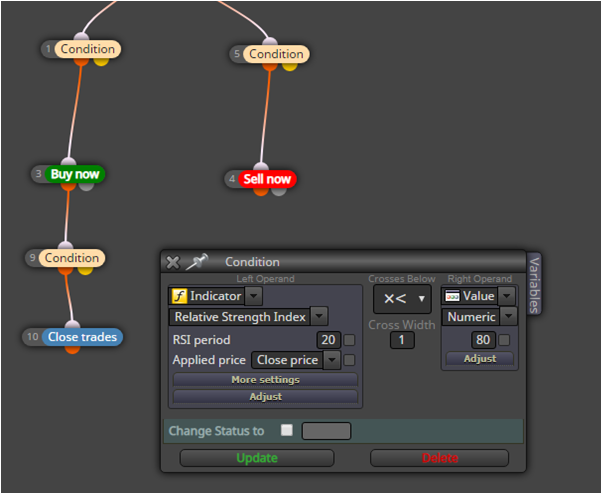Click the RSI period label
Image resolution: width=602 pixels, height=494 pixels.
201,340
